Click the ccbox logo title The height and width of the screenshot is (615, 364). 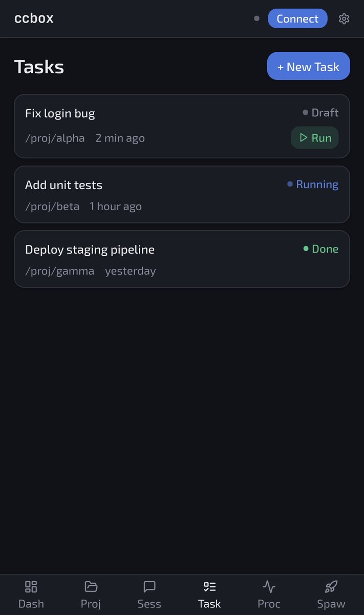coord(34,18)
